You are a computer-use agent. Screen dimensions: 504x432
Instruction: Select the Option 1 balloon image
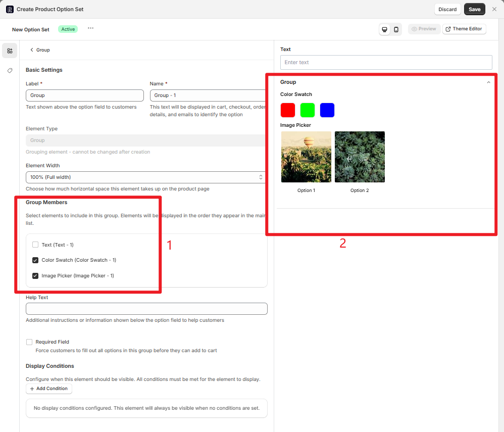306,157
